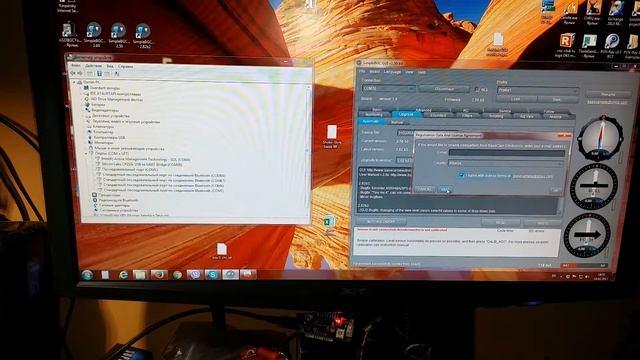Open the Kaspersky Internet Security desktop icon

point(68,7)
